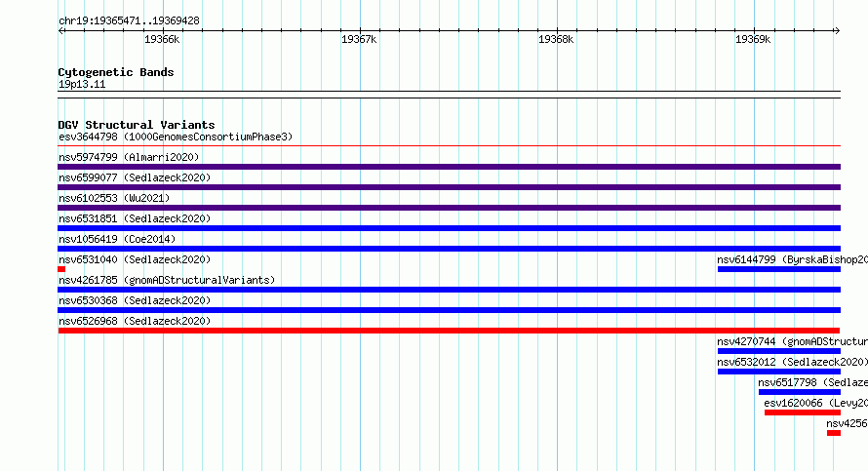This screenshot has height=471, width=868.
Task: Click nsv6526968 Sedlazeck2020 label
Action: click(x=135, y=321)
